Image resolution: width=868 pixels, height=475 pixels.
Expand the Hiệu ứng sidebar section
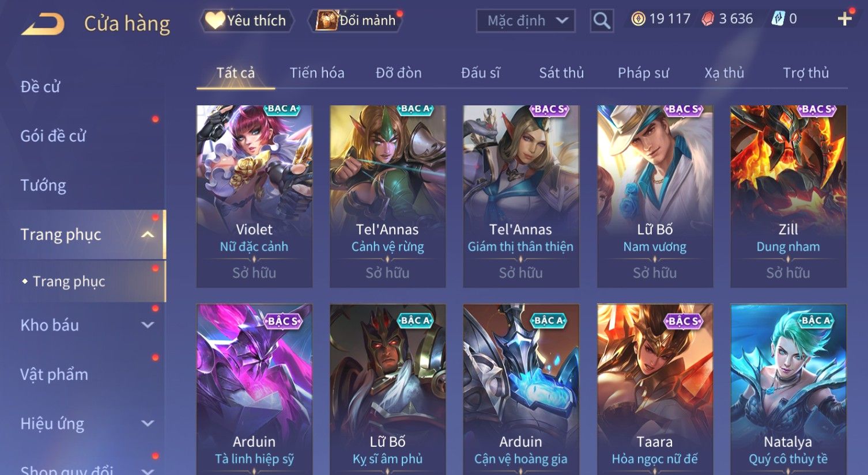coord(148,424)
